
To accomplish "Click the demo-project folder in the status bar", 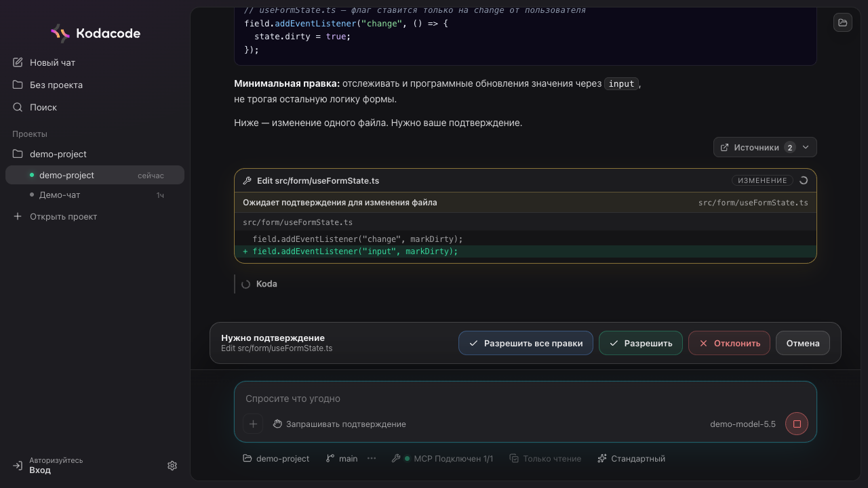I will [x=276, y=458].
